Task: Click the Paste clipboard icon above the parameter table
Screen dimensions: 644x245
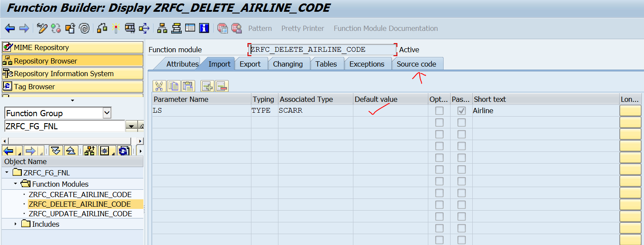Action: click(187, 86)
